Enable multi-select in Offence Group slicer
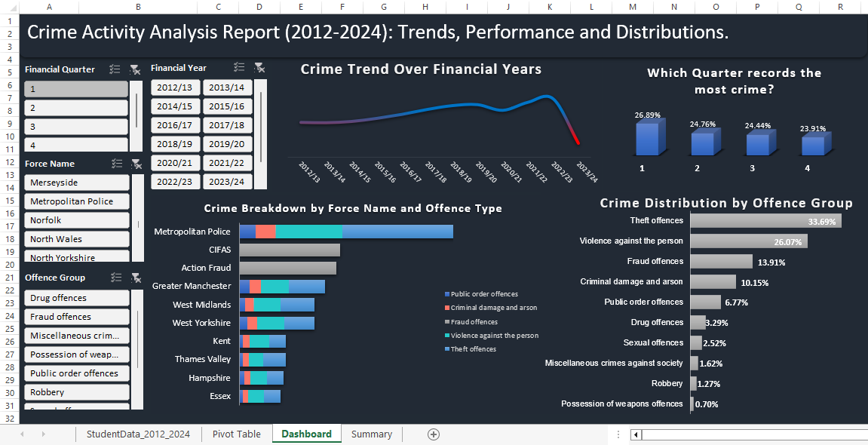The width and height of the screenshot is (868, 445). click(115, 278)
